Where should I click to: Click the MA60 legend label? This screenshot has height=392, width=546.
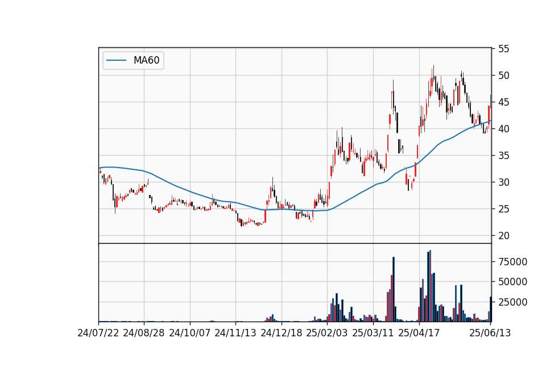point(146,61)
